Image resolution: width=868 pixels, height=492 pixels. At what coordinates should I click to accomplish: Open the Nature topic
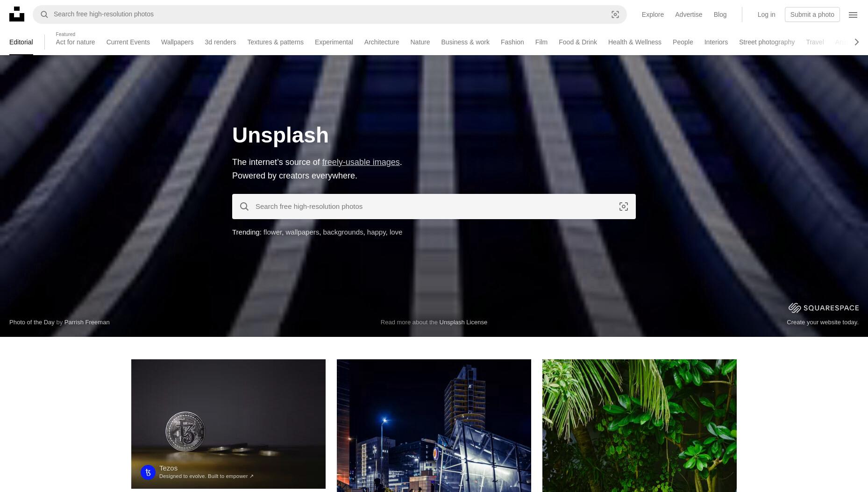pos(420,42)
